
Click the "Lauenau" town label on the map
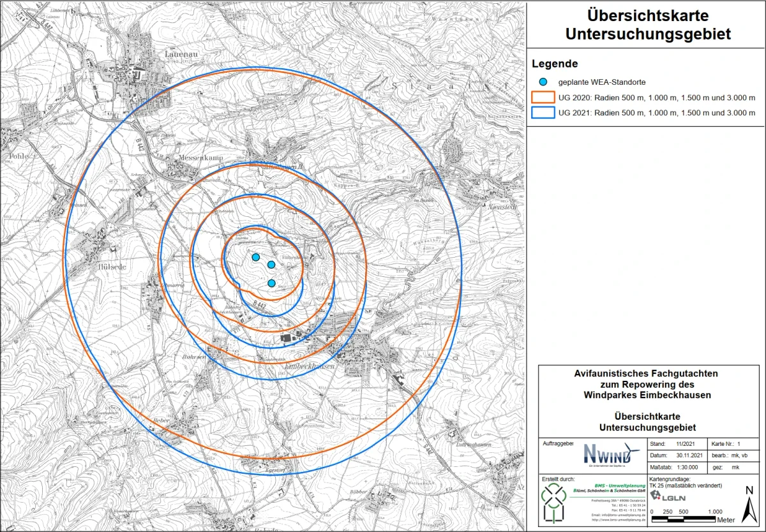(x=181, y=54)
